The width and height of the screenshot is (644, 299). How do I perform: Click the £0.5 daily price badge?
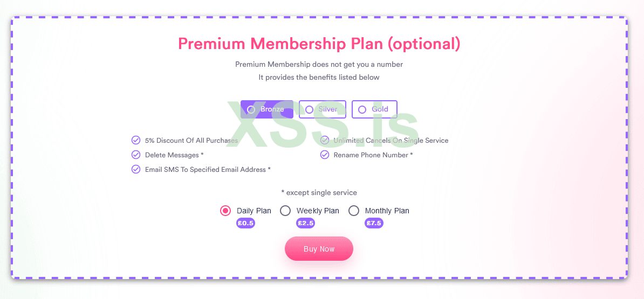coord(245,223)
